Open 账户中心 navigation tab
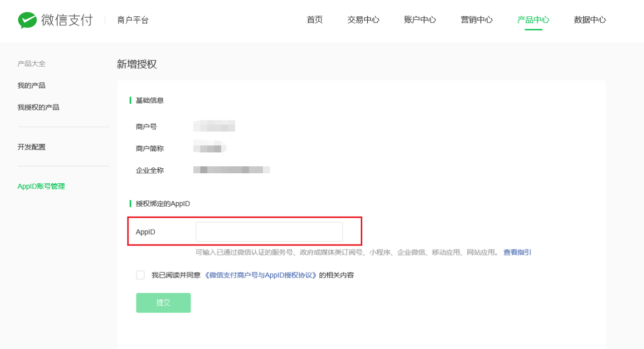 (x=420, y=20)
